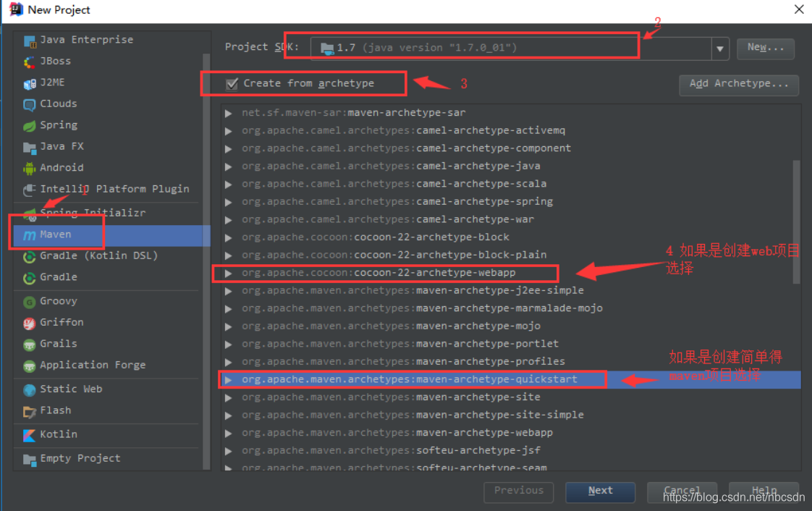Viewport: 812px width, 511px height.
Task: Click the Add Archetype... button
Action: 739,85
